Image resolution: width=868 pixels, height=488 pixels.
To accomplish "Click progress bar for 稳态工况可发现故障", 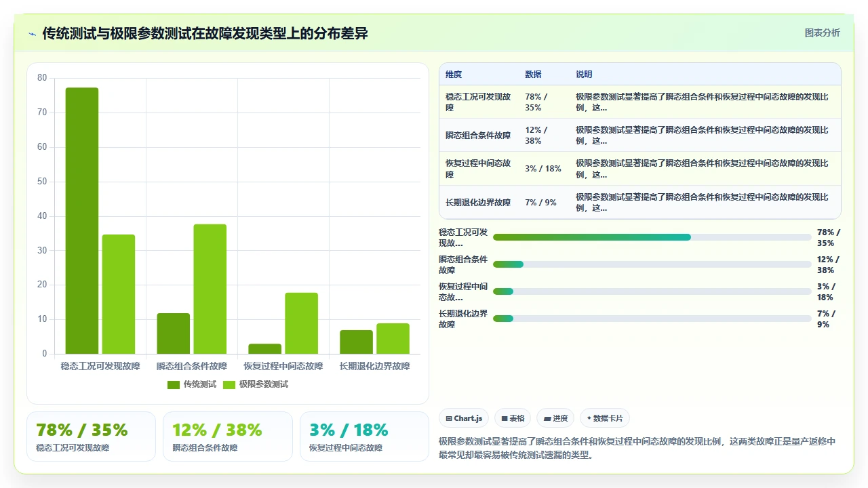I will [652, 237].
